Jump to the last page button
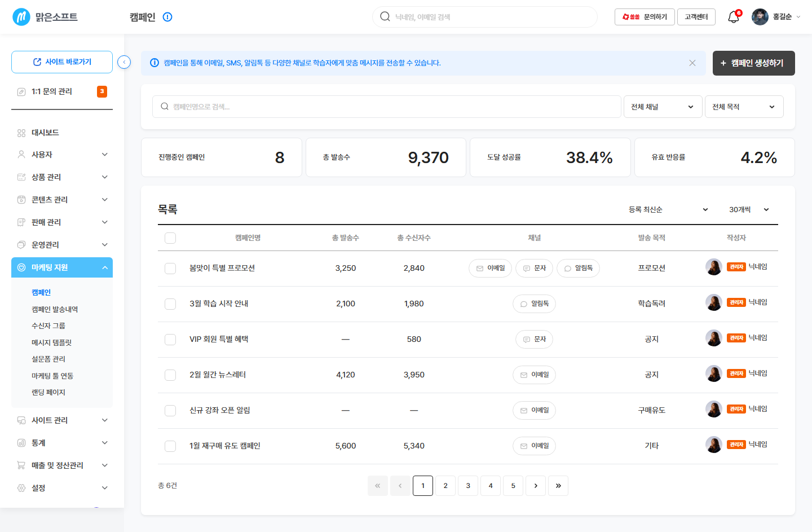This screenshot has height=532, width=812. 558,486
